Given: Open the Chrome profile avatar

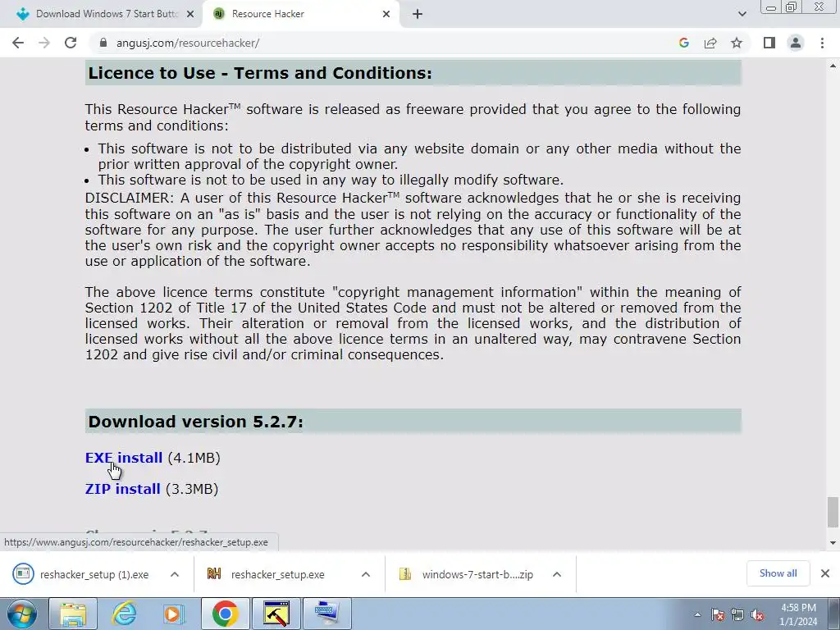Looking at the screenshot, I should tap(796, 43).
